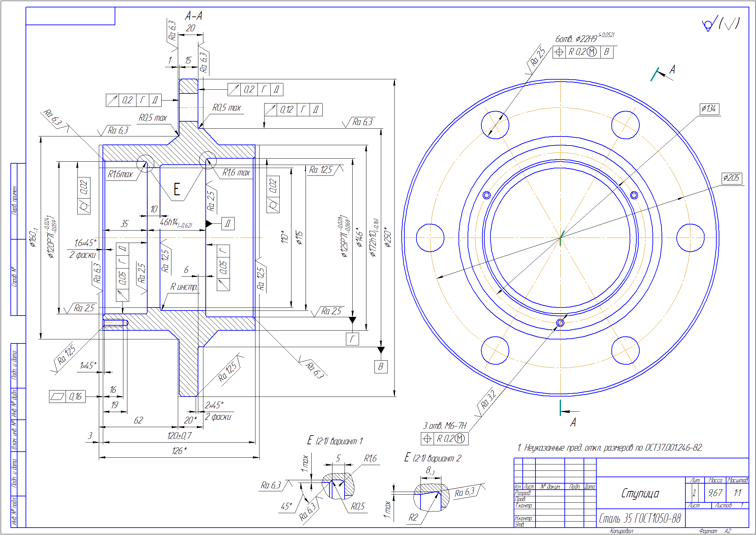Click the section title A–A
The height and width of the screenshot is (535, 756).
194,16
